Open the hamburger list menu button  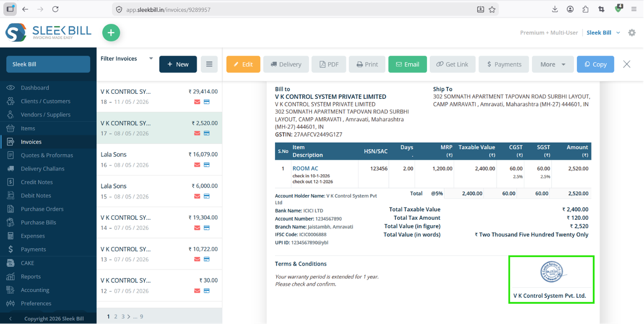click(209, 64)
